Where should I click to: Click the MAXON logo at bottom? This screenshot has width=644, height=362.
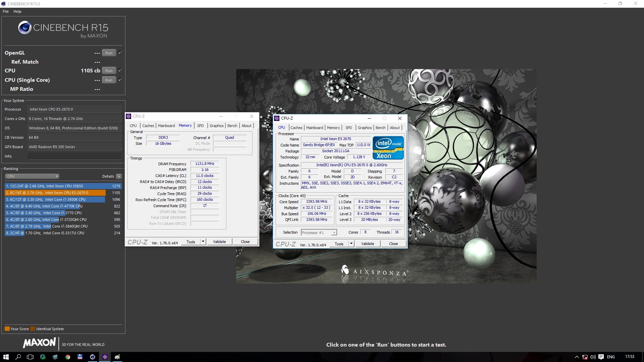(40, 343)
